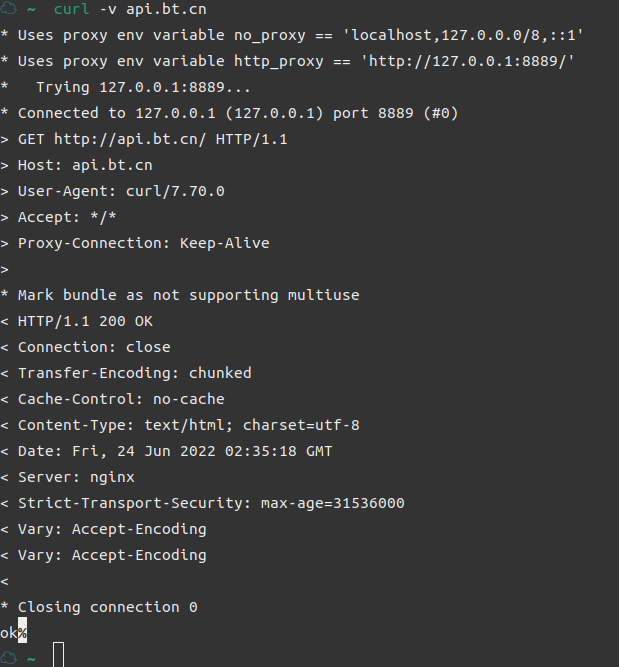Click the Proxy-Connection: Keep-Alive line

click(143, 243)
